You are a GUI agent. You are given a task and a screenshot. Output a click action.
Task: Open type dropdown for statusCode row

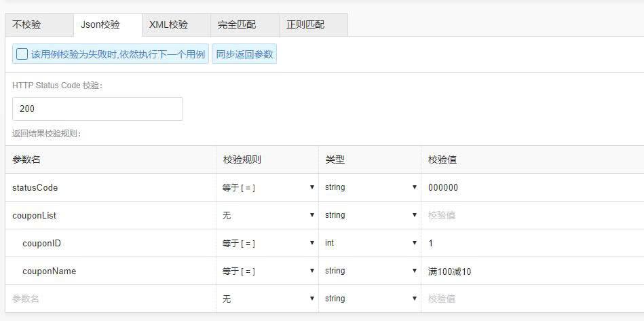click(x=370, y=187)
